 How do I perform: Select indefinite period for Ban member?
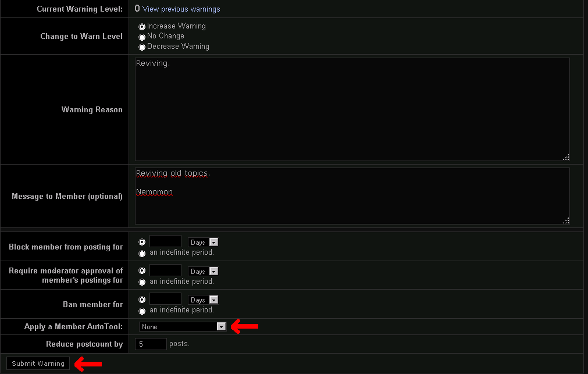pyautogui.click(x=142, y=311)
